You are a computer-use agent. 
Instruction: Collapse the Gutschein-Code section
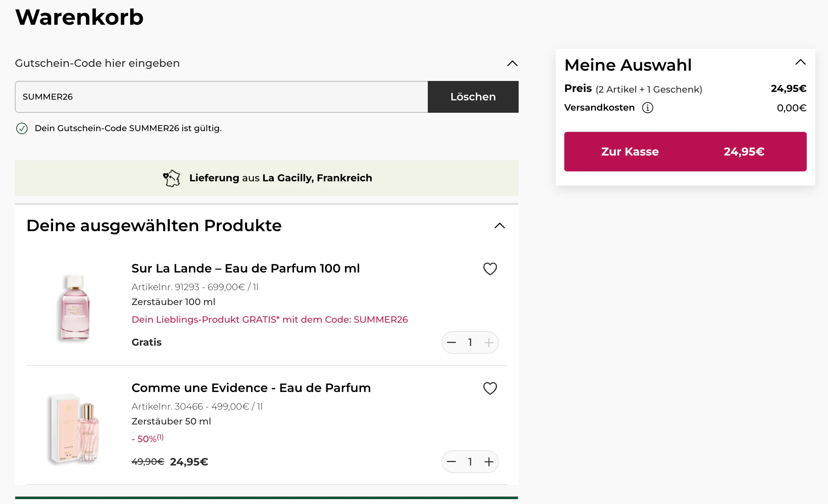pos(512,64)
